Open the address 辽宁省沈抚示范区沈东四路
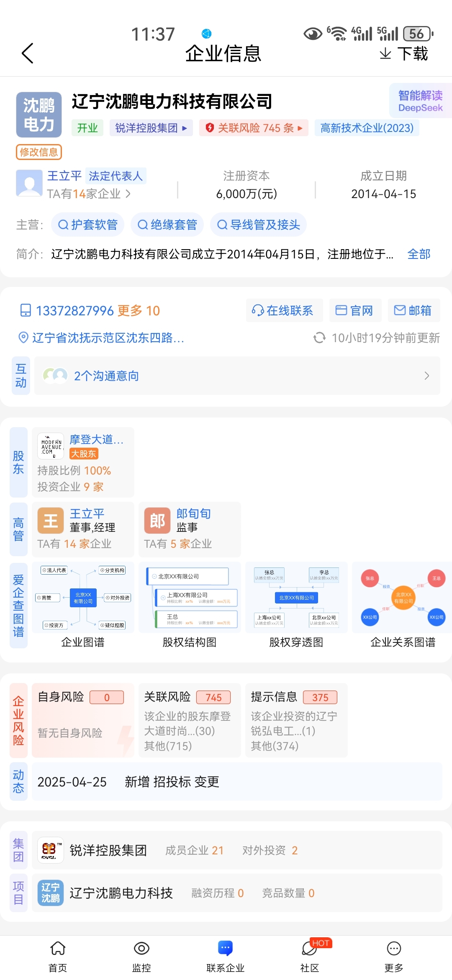 click(108, 338)
